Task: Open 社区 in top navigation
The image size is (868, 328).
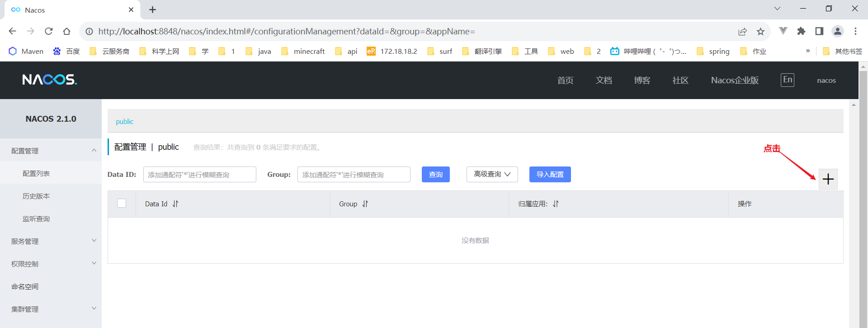Action: [680, 80]
